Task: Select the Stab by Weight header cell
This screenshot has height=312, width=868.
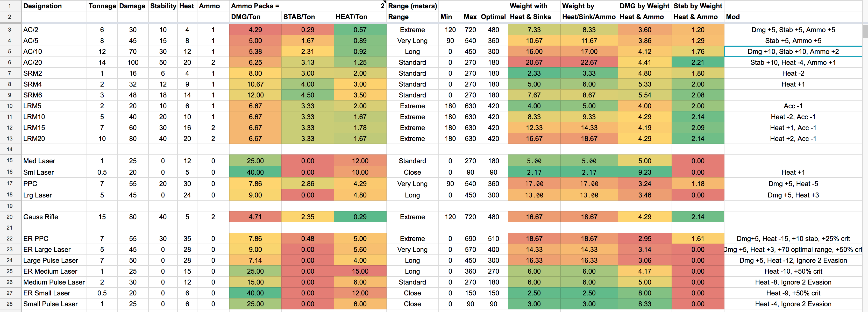Action: [x=698, y=6]
